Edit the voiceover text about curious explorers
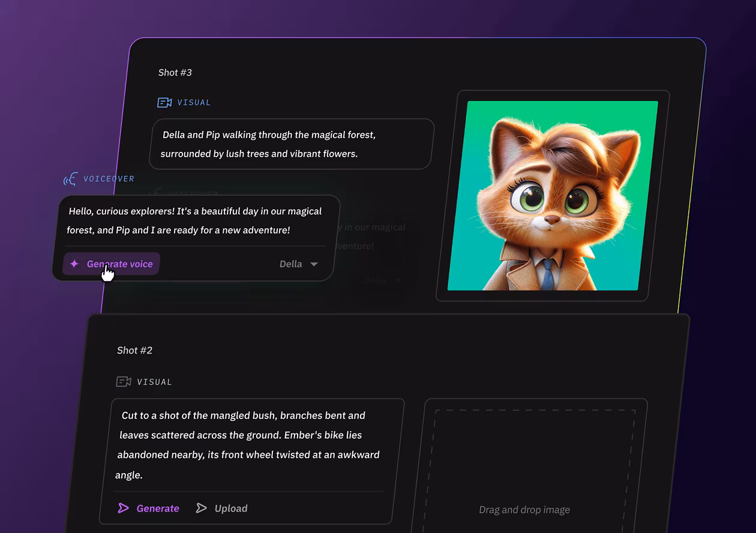 pyautogui.click(x=195, y=221)
